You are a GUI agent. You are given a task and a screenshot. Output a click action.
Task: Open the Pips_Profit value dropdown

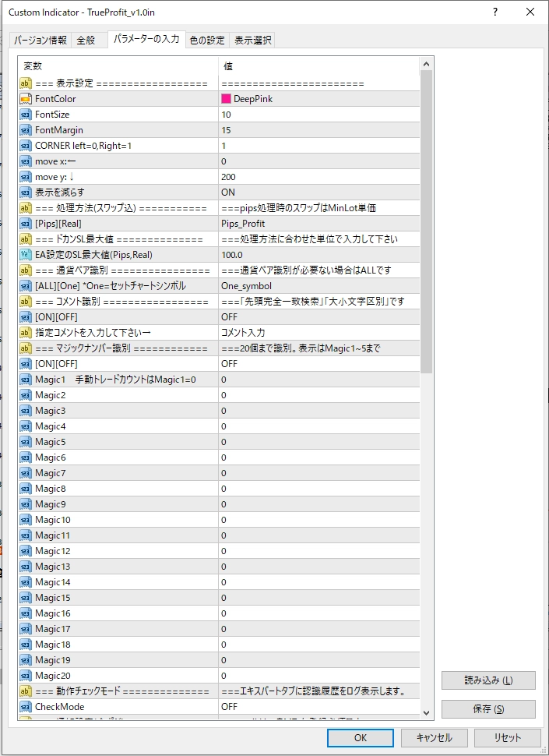[318, 224]
